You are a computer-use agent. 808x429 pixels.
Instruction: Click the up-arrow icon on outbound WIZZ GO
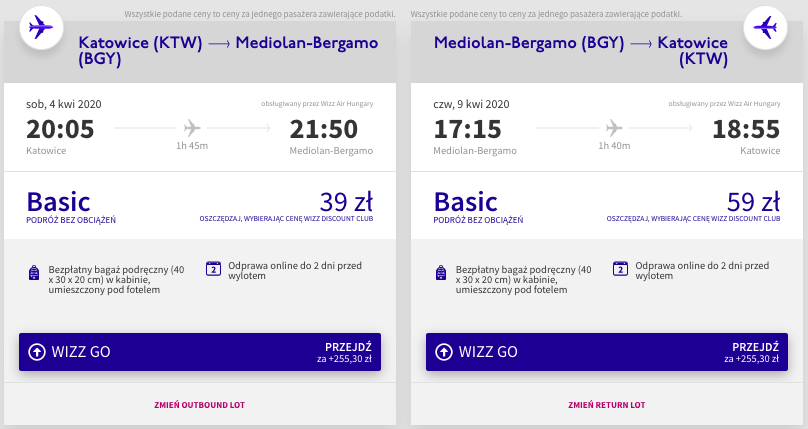[37, 352]
